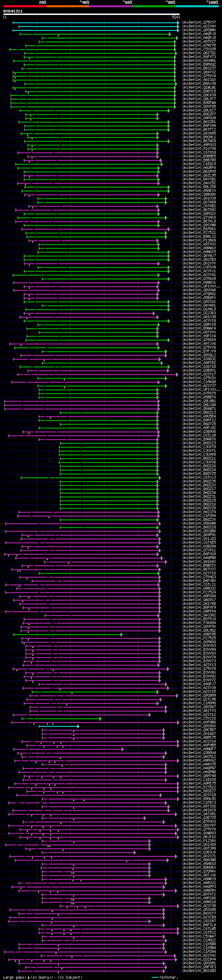Click UniRef100_Q84Y02 label
Viewport: 222px width, 980px height.
tap(199, 72)
